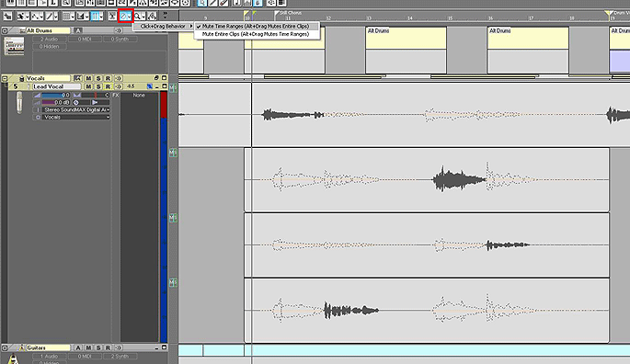Click the Lead Vocal track name field
This screenshot has height=364, width=630.
[x=57, y=86]
